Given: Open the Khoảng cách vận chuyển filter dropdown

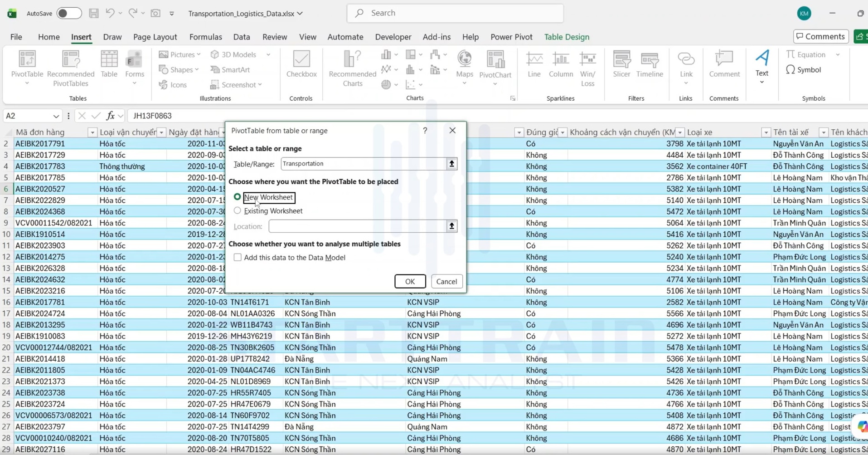Looking at the screenshot, I should click(679, 132).
